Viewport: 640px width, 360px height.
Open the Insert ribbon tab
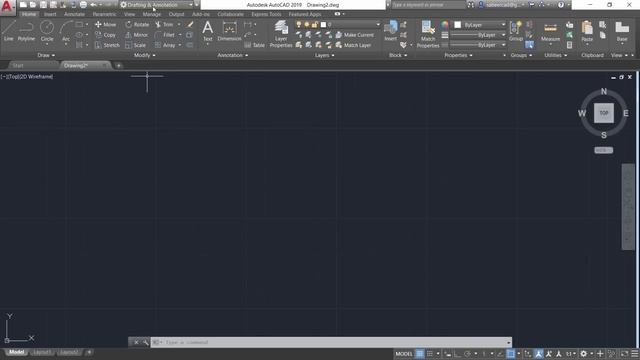coord(50,14)
